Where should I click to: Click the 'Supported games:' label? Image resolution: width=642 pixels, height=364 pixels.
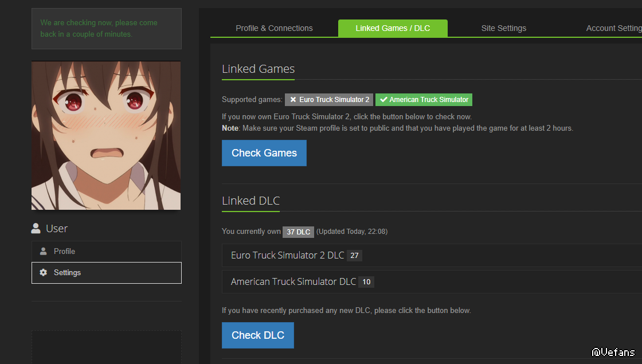tap(252, 100)
